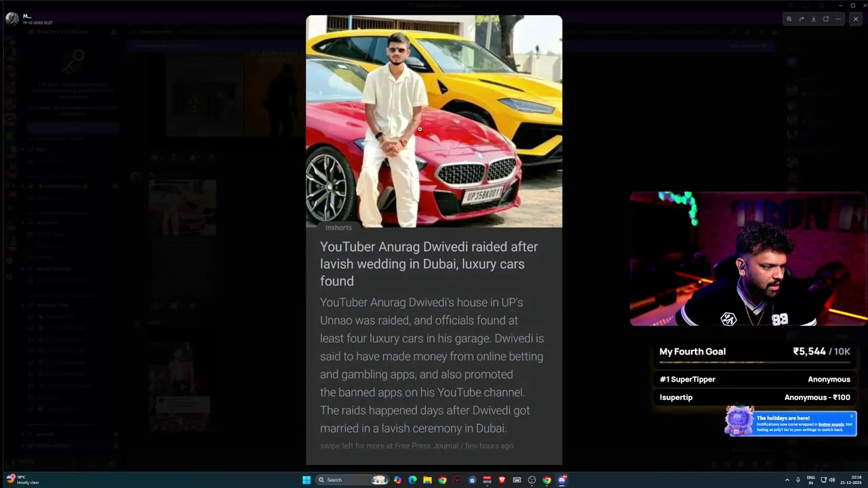Screen dimensions: 868x488
Task: Click the enlarged news article image
Action: pos(434,240)
